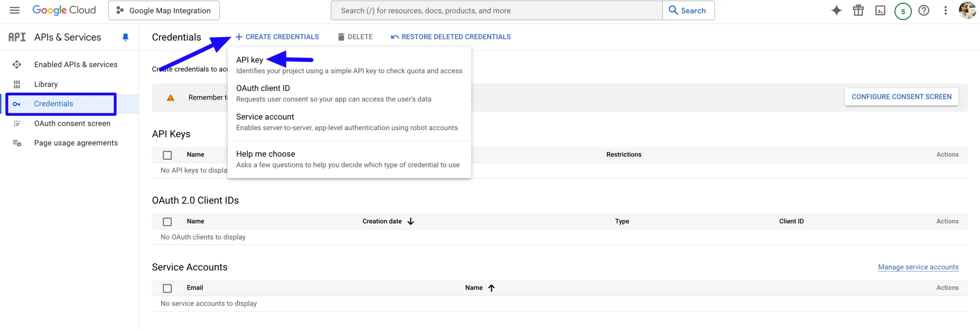
Task: Click the Creation date column header
Action: click(382, 222)
